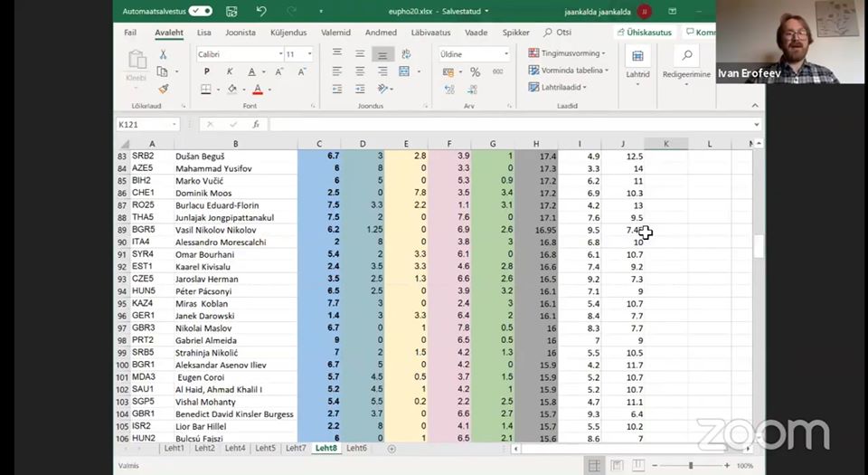
Task: Switch to Page Layout view in status bar
Action: (617, 466)
